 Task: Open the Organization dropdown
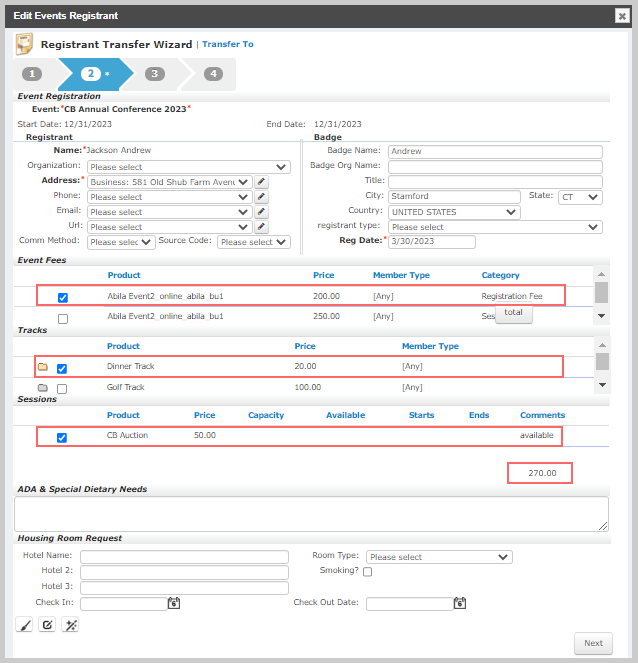[x=189, y=167]
